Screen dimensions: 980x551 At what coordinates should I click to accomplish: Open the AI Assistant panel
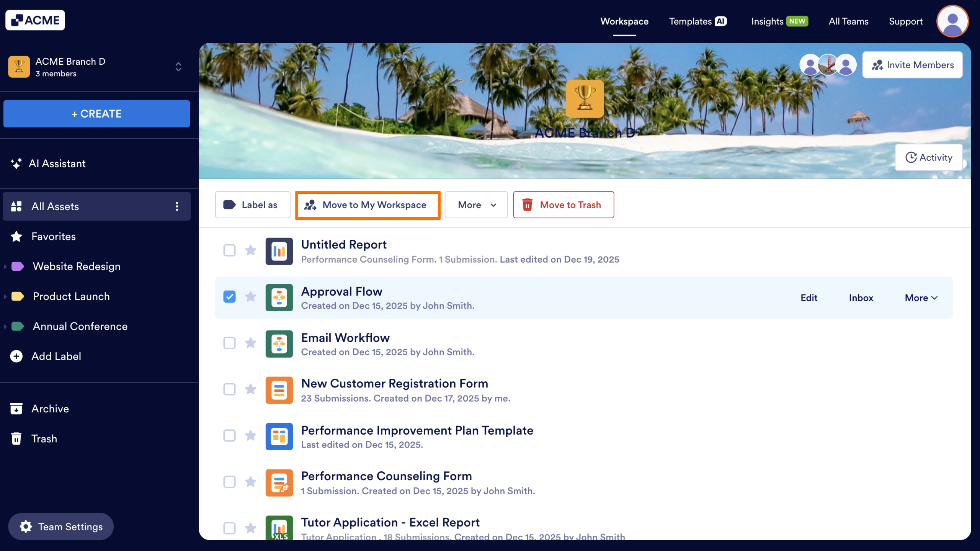[x=57, y=164]
